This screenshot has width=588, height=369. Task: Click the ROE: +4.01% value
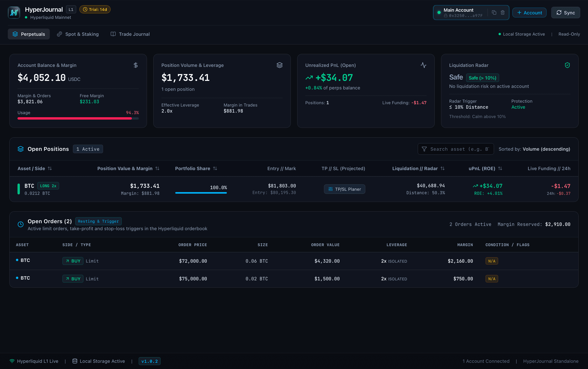488,193
